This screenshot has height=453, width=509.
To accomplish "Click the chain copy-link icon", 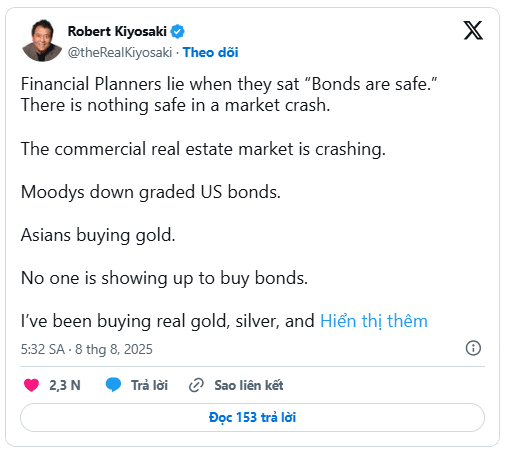I will 196,385.
